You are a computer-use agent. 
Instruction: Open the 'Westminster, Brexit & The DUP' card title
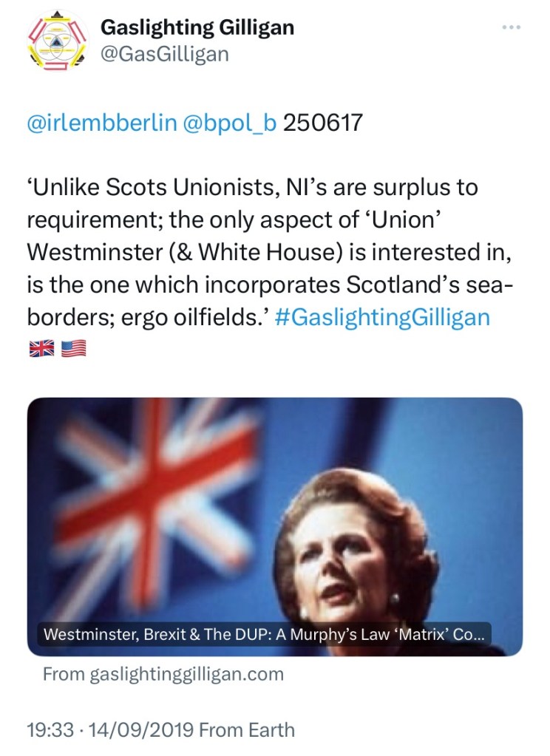[x=264, y=634]
